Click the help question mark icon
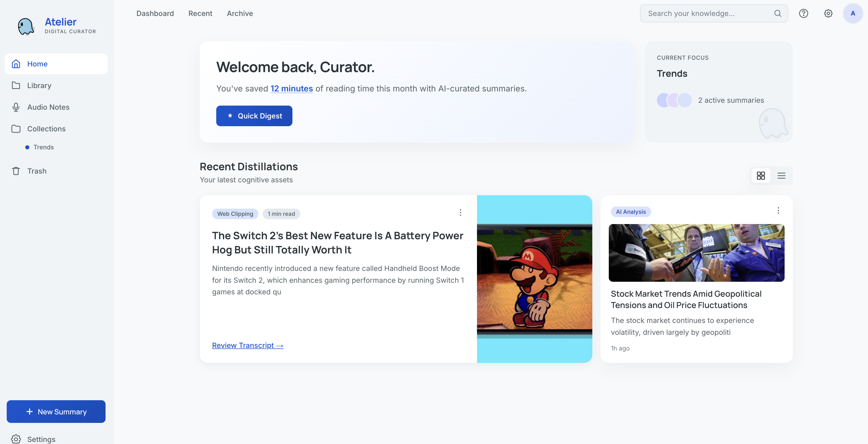This screenshot has width=868, height=444. 804,13
